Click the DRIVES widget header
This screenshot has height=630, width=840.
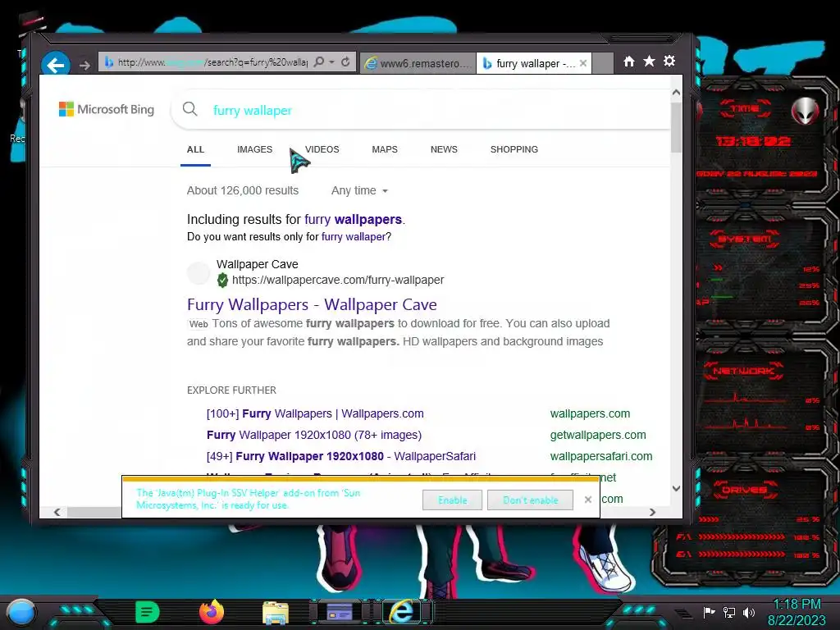[x=744, y=490]
